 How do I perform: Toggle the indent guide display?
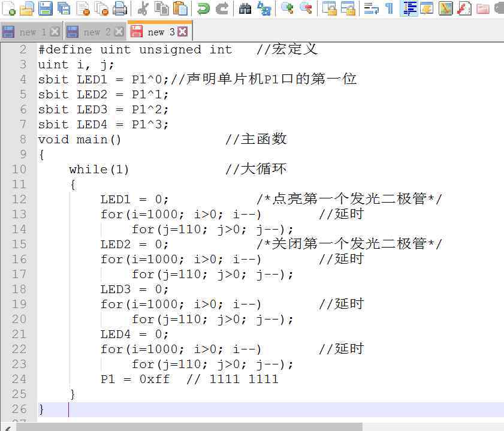(x=409, y=8)
